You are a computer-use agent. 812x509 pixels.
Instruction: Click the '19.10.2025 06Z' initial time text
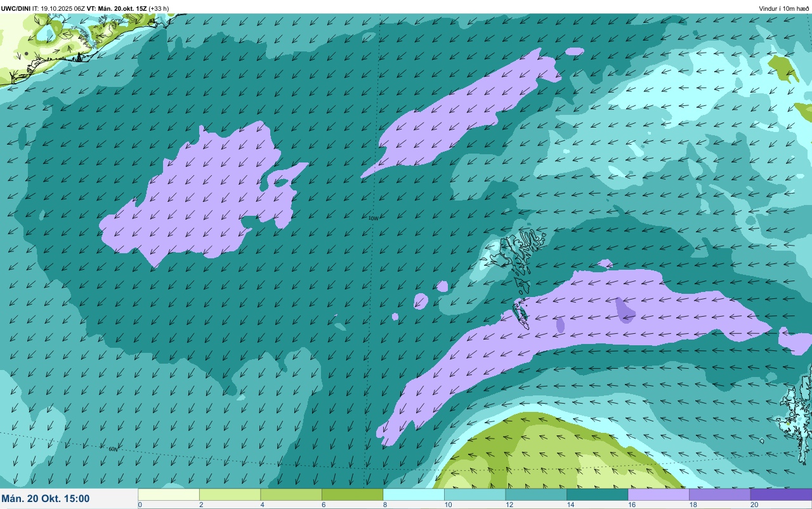pyautogui.click(x=63, y=8)
